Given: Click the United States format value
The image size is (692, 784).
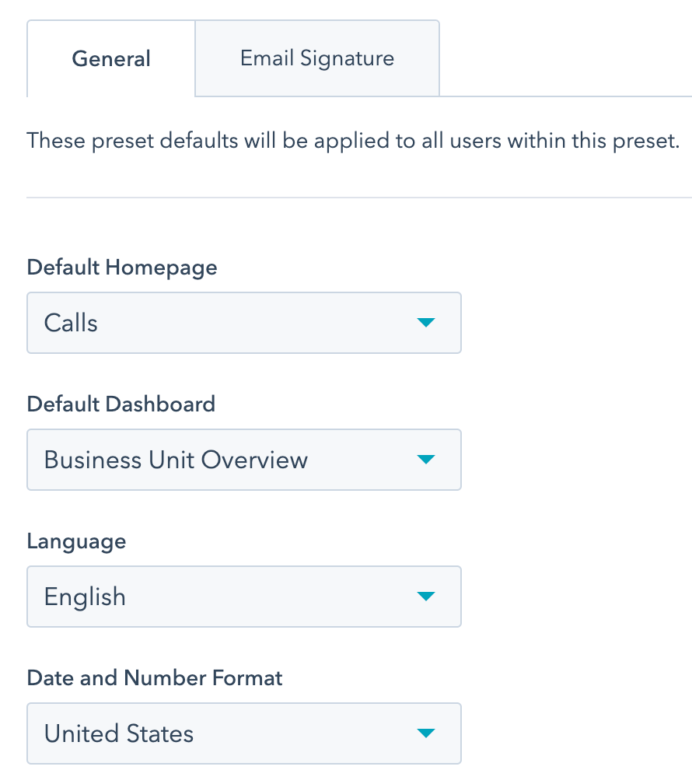Looking at the screenshot, I should click(117, 733).
